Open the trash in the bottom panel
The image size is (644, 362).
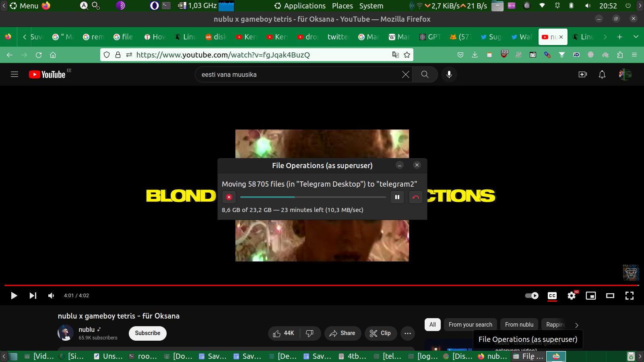[x=631, y=356]
